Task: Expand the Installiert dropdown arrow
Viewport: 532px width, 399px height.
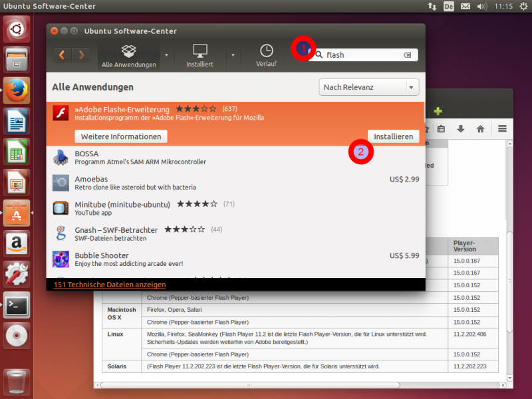Action: pos(233,55)
